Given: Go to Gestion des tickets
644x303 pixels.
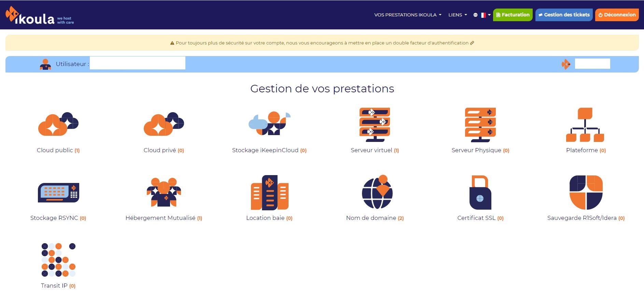Looking at the screenshot, I should pyautogui.click(x=564, y=15).
